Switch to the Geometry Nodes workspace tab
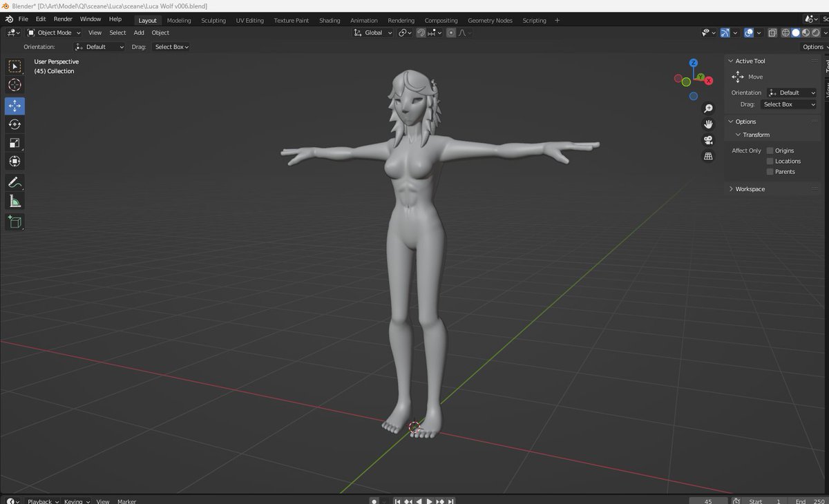 (x=490, y=20)
